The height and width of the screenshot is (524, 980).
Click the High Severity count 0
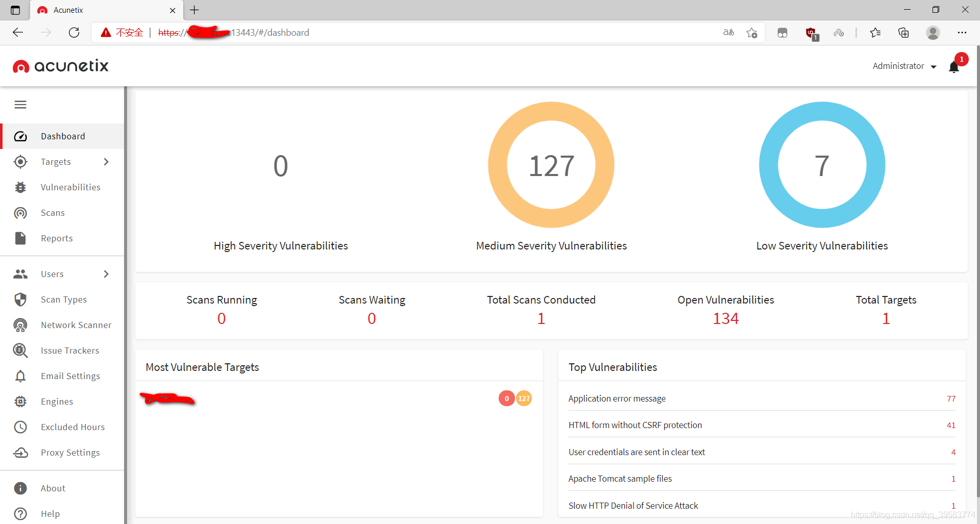coord(281,166)
